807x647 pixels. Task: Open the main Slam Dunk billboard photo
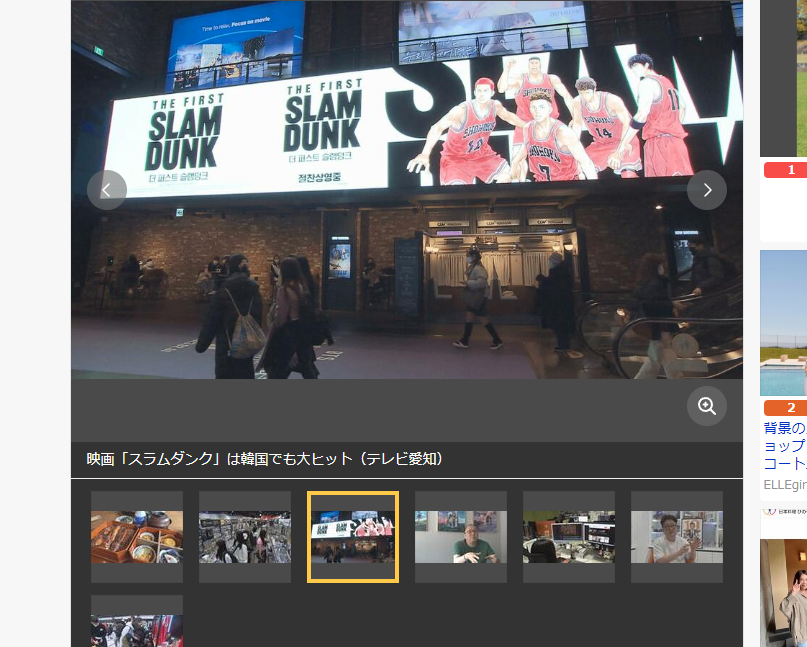[x=407, y=189]
